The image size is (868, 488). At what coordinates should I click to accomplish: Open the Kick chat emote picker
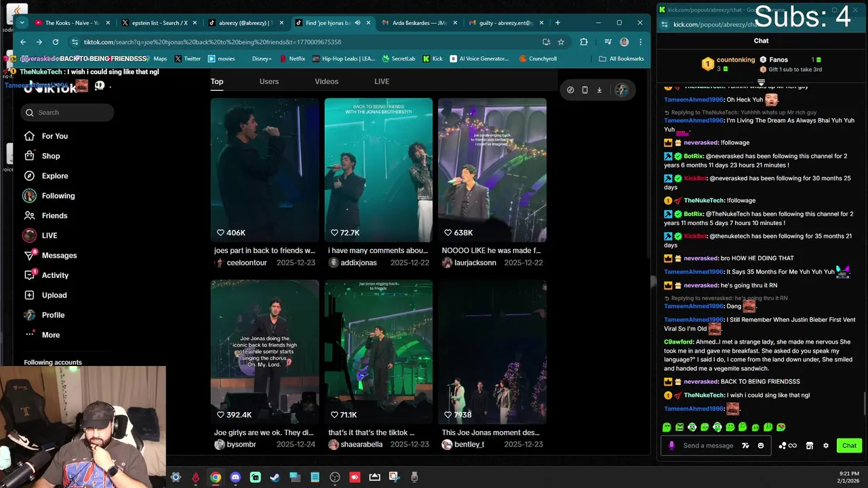point(761,446)
